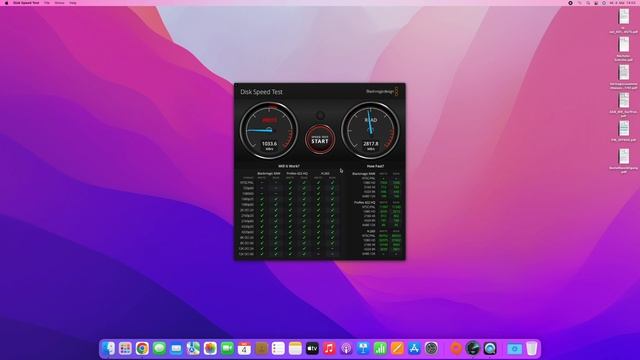Launch Pages from the Dock
Viewport: 640px width, 360px height.
397,348
